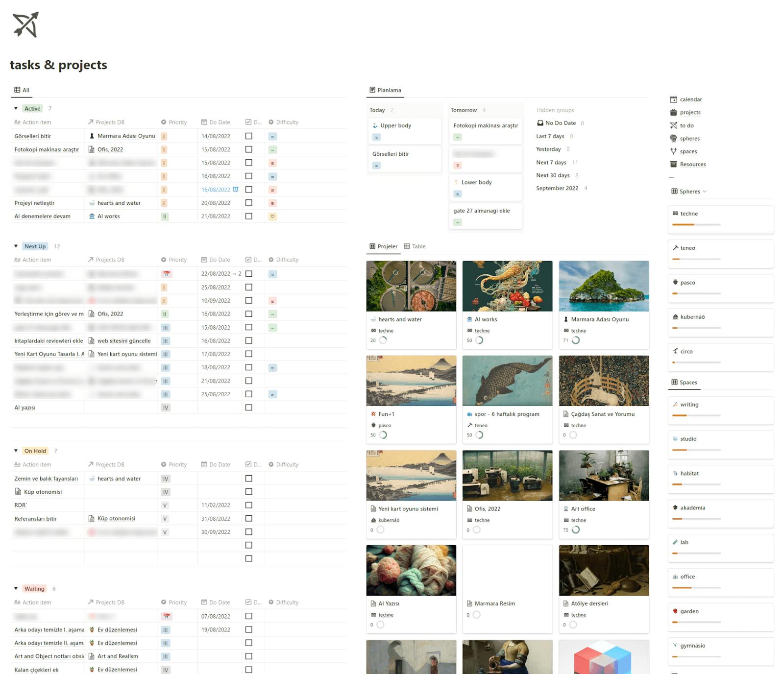The image size is (784, 674).
Task: Collapse the Active section triangle
Action: [x=15, y=108]
